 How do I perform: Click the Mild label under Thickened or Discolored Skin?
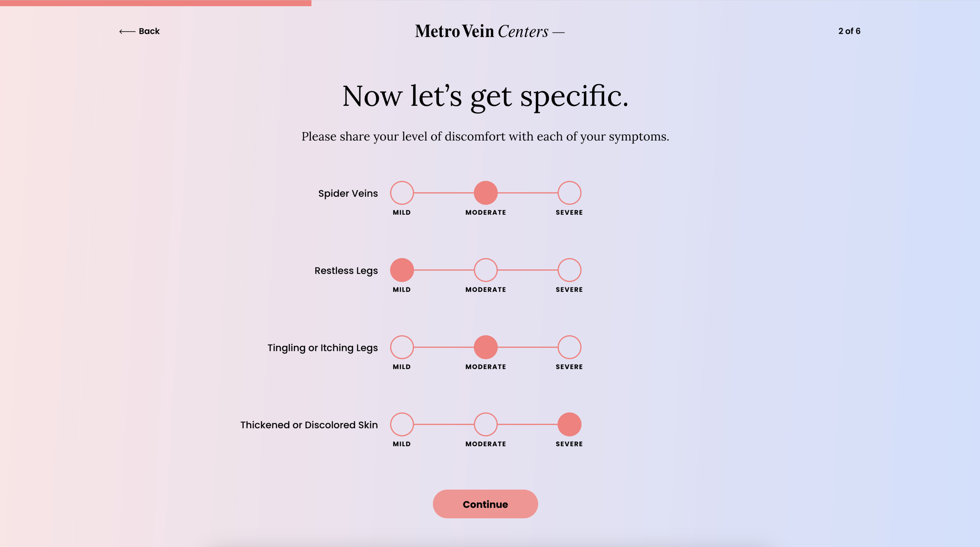[x=402, y=444]
